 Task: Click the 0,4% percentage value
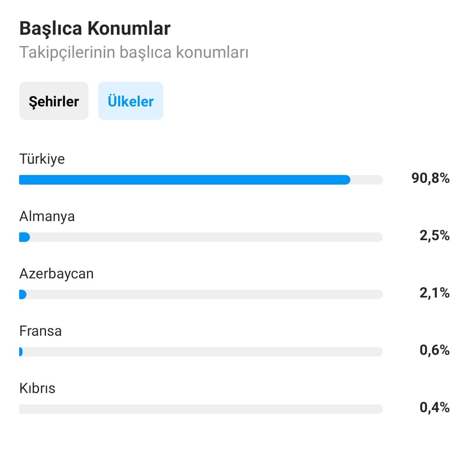pyautogui.click(x=434, y=407)
